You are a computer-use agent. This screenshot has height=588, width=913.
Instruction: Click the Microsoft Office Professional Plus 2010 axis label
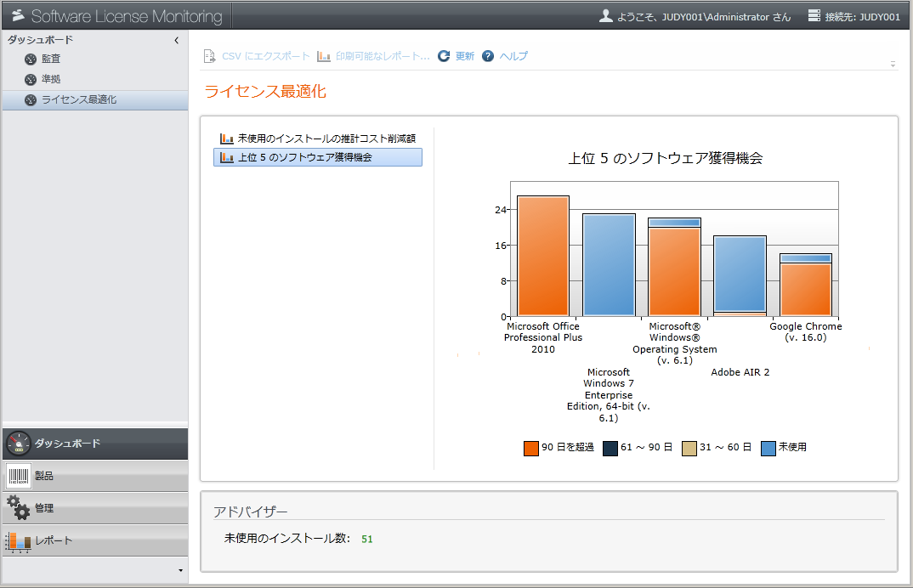tap(543, 337)
